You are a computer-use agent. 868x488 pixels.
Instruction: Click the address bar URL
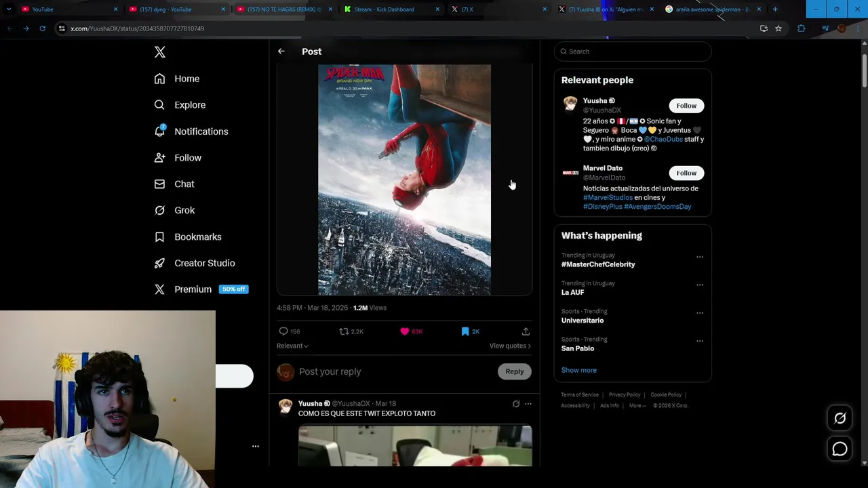click(138, 28)
